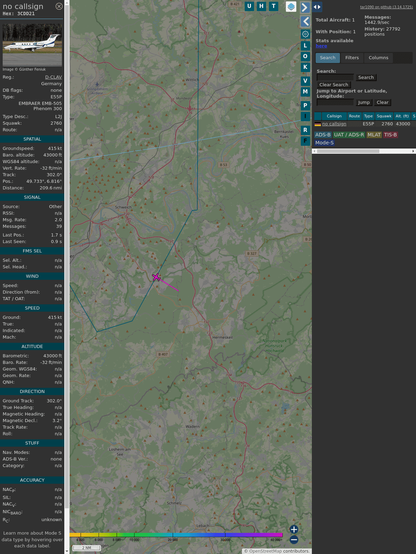Click the Baro. altitude 43000 ft value
The height and width of the screenshot is (554, 416).
[x=53, y=155]
